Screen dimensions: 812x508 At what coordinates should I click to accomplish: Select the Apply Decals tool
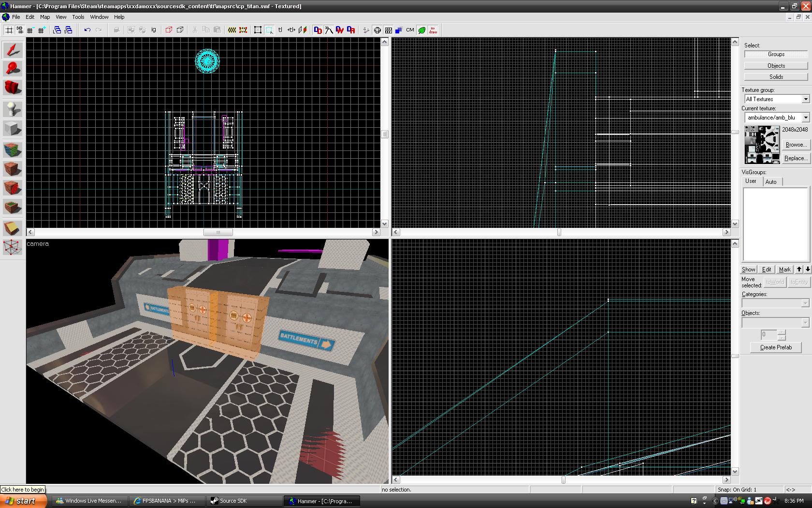pyautogui.click(x=13, y=188)
